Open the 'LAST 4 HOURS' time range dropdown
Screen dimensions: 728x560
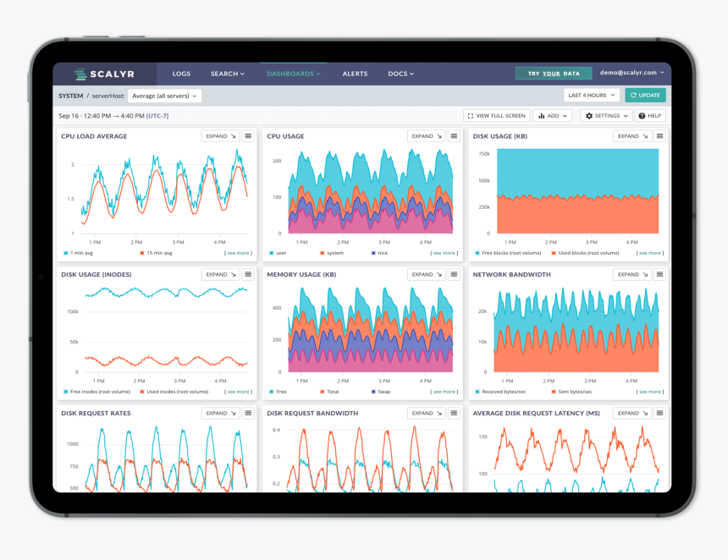[x=590, y=95]
